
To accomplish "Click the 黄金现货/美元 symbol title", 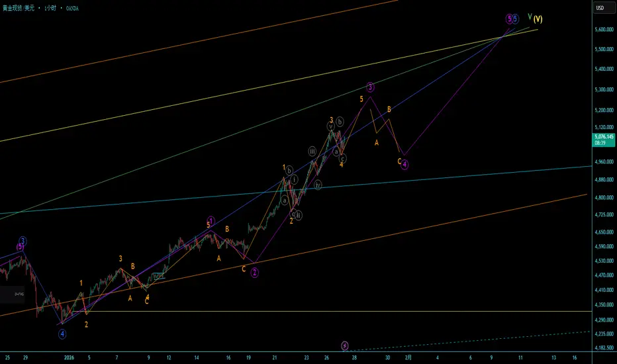I will coord(19,8).
